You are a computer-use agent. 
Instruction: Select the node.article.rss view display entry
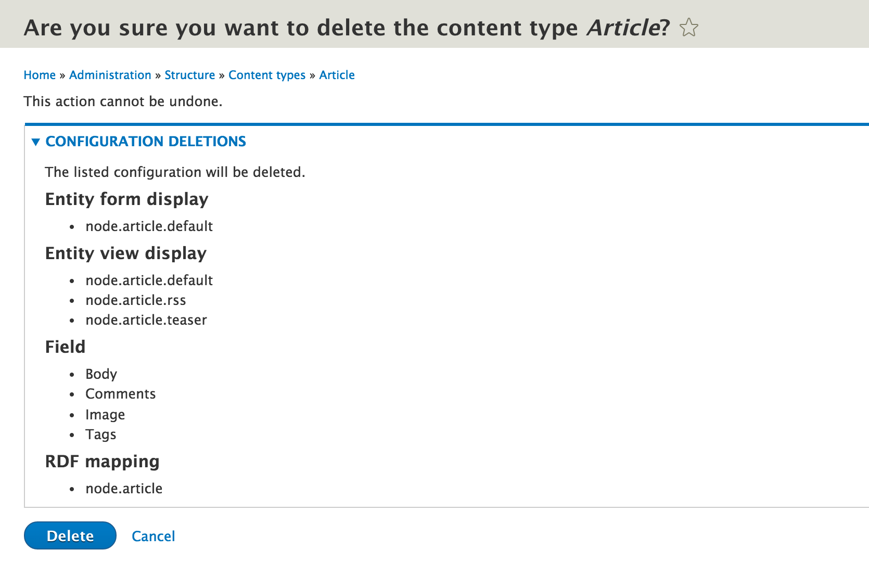pyautogui.click(x=136, y=300)
